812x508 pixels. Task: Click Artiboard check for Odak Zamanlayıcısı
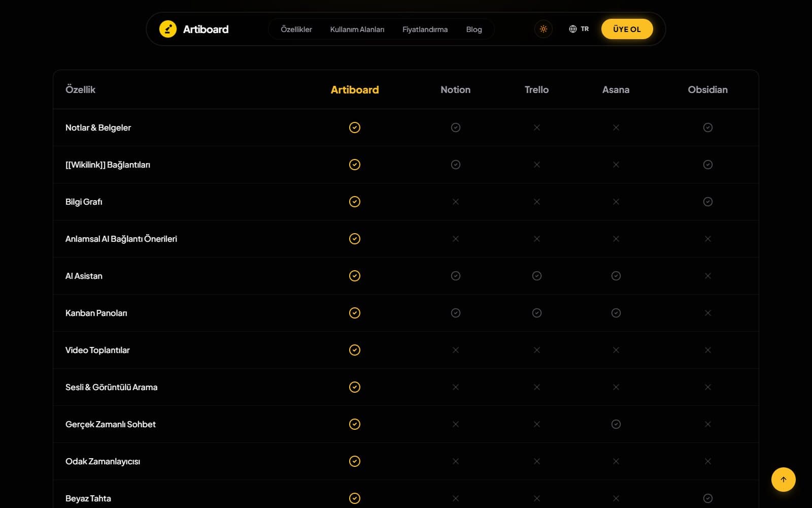pyautogui.click(x=355, y=461)
